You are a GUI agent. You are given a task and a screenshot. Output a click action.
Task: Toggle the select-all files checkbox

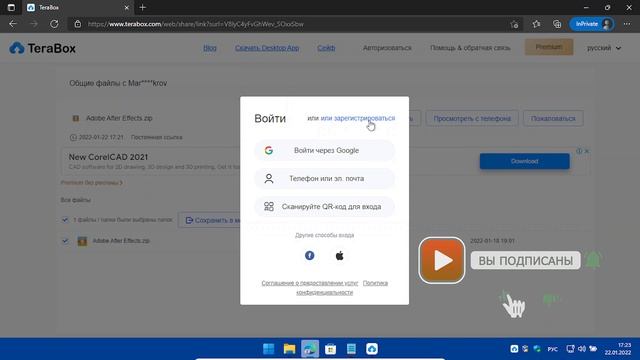tap(65, 220)
